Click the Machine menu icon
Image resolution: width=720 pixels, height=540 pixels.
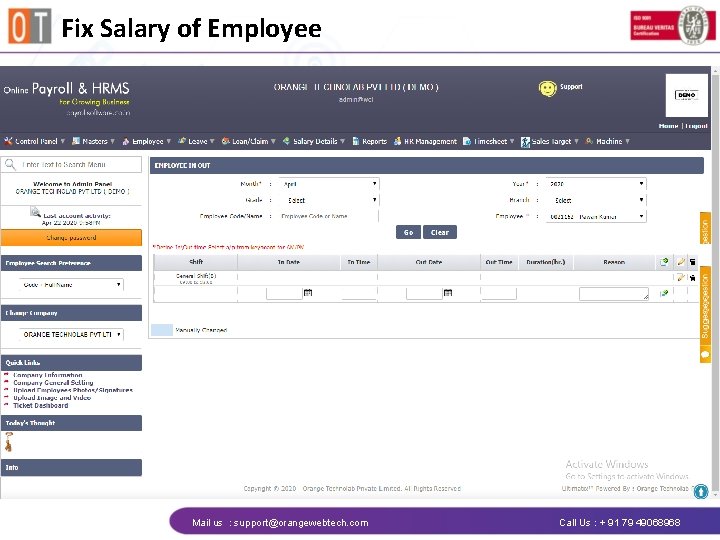click(x=589, y=141)
